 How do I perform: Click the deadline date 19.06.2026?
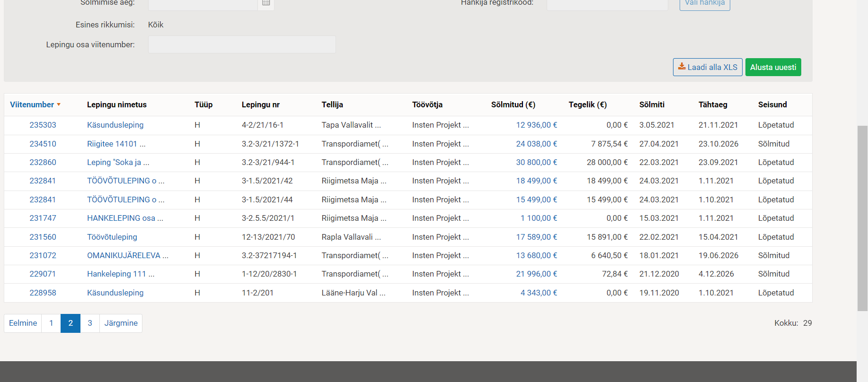(x=718, y=255)
